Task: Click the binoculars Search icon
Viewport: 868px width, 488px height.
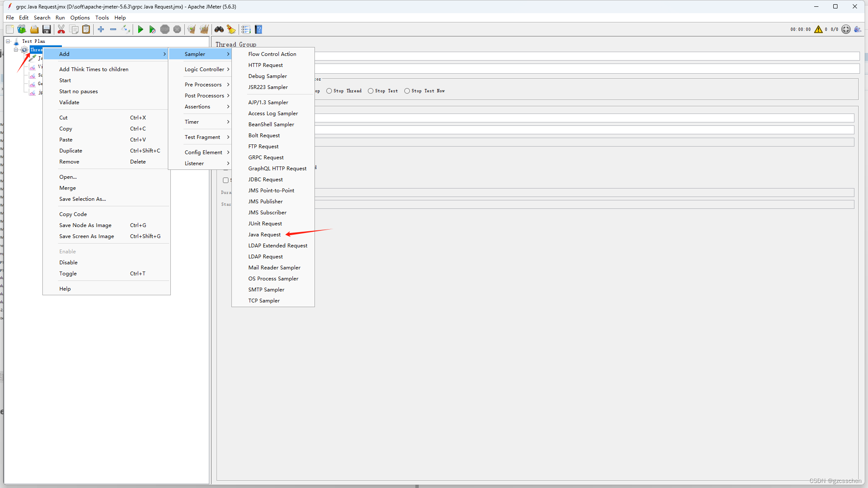Action: 219,29
